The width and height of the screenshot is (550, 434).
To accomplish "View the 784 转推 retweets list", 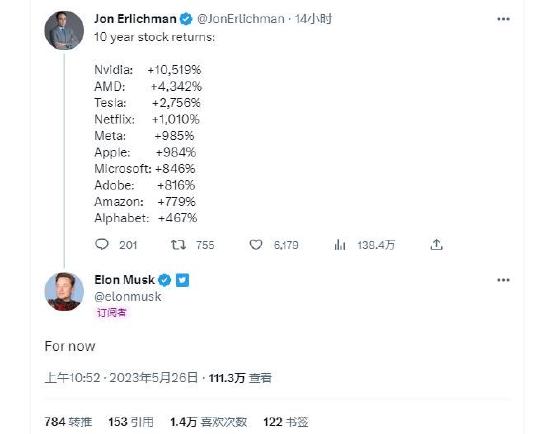I will click(68, 422).
